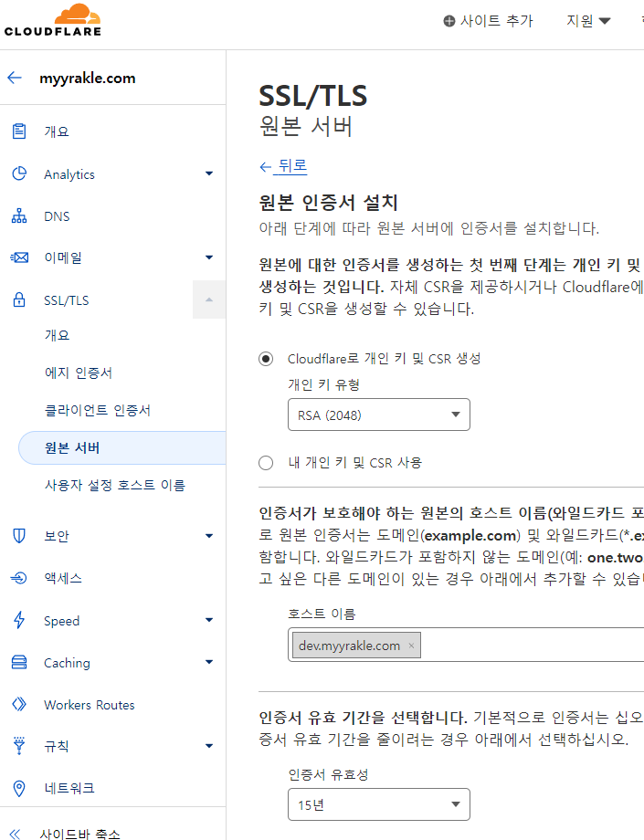The width and height of the screenshot is (644, 840).
Task: Click the Speed lightning bolt icon
Action: coord(19,620)
